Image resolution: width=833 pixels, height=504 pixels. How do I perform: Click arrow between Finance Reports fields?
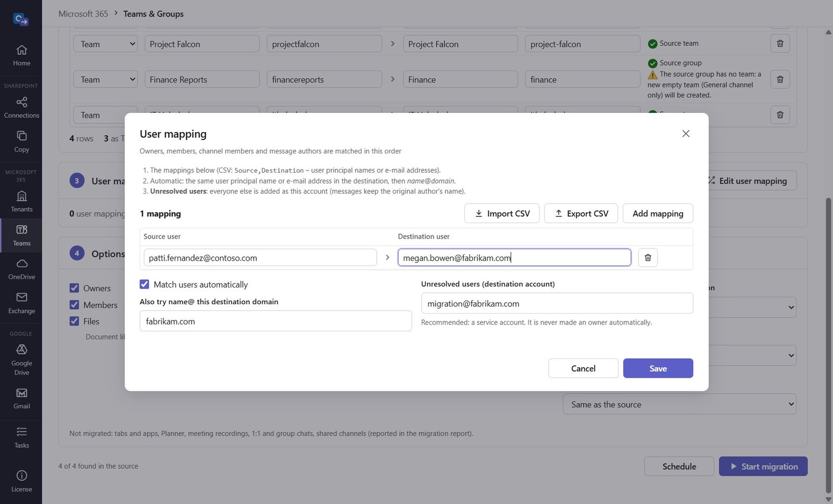click(393, 79)
